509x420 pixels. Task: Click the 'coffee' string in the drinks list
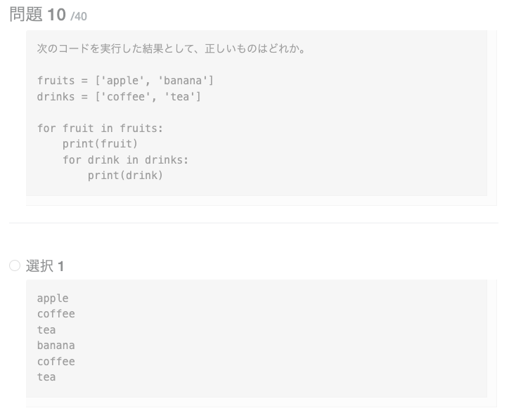[126, 96]
